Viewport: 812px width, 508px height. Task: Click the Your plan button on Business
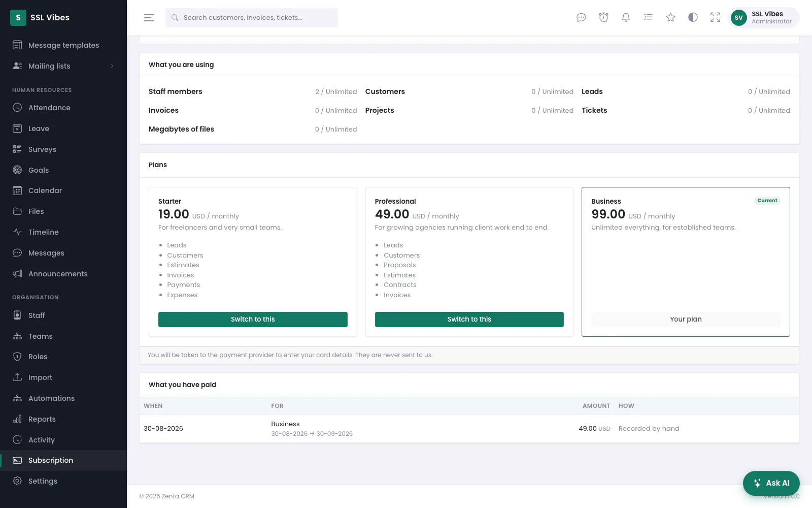(686, 320)
